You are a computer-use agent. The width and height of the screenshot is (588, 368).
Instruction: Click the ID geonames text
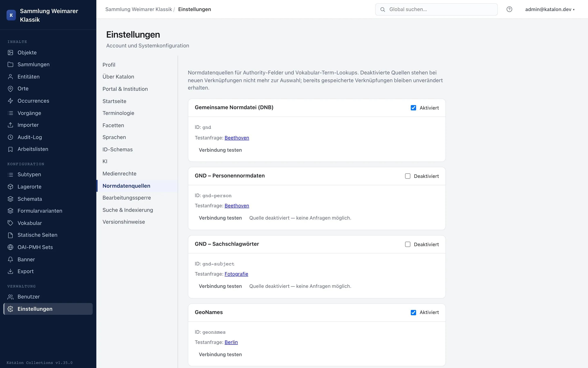click(210, 332)
